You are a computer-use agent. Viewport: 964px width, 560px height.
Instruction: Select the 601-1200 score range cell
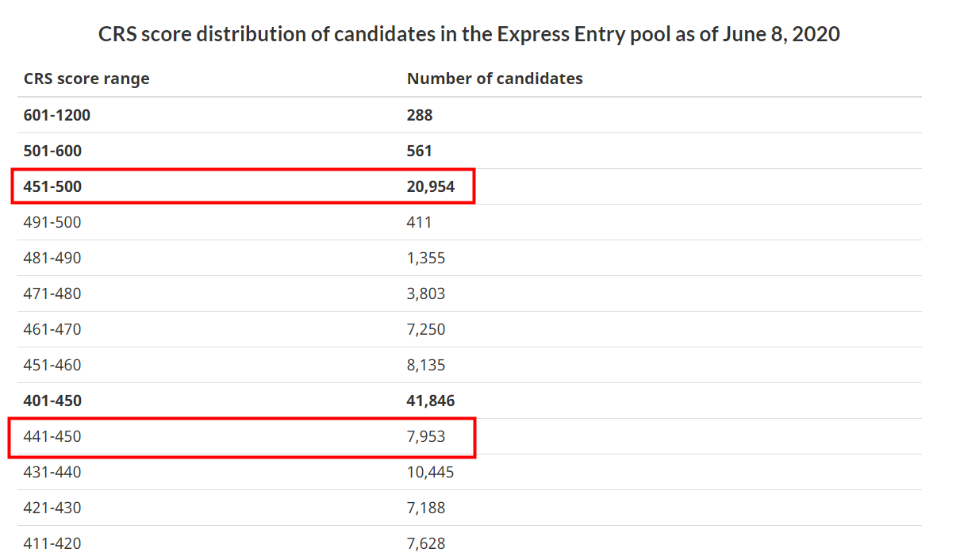pyautogui.click(x=57, y=115)
